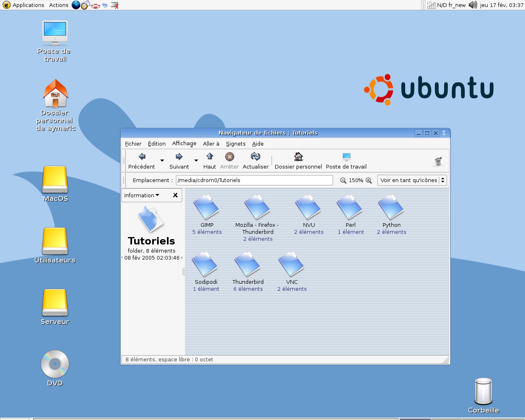Screen dimensions: 525x420
Task: Go to Dossier personnel in toolbar
Action: (298, 160)
